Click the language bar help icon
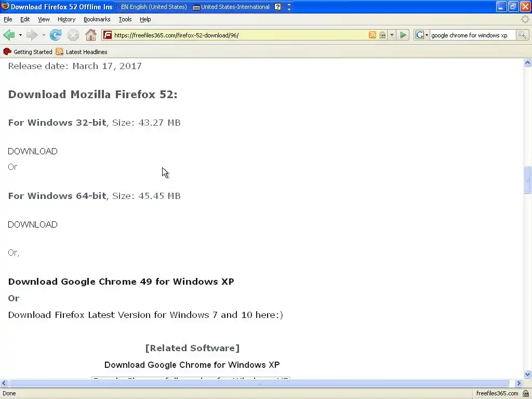This screenshot has width=532, height=399. tap(277, 7)
